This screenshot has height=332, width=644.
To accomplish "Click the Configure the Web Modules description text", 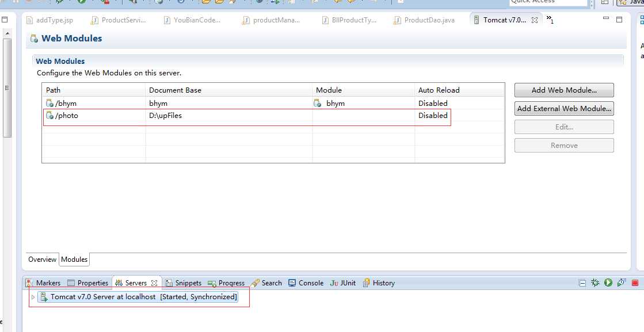I will pyautogui.click(x=109, y=73).
